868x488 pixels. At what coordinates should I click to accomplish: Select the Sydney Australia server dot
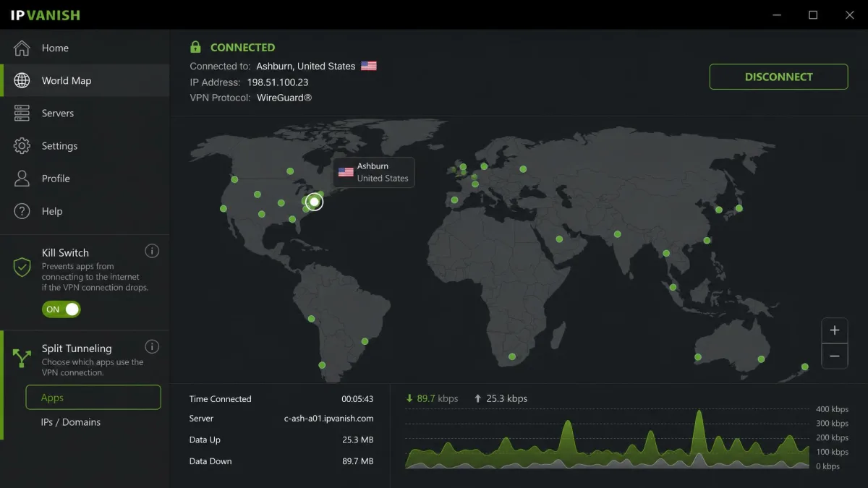[761, 359]
